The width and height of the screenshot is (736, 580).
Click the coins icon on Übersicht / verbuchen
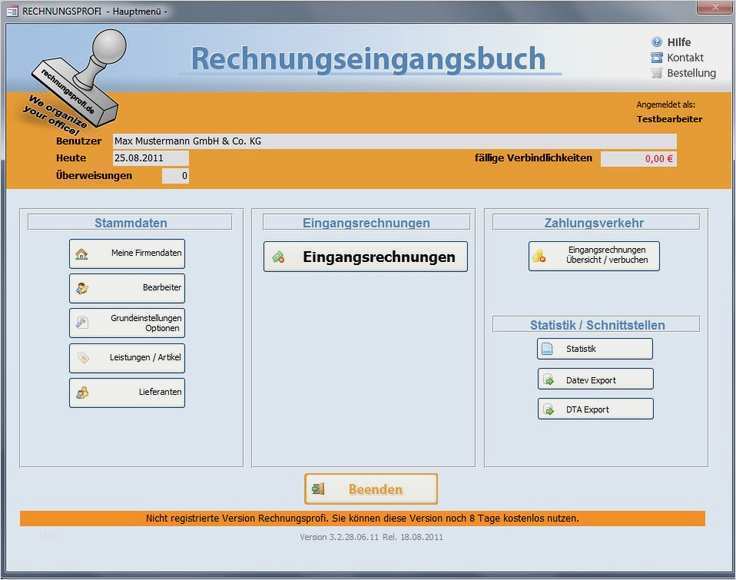pos(540,256)
